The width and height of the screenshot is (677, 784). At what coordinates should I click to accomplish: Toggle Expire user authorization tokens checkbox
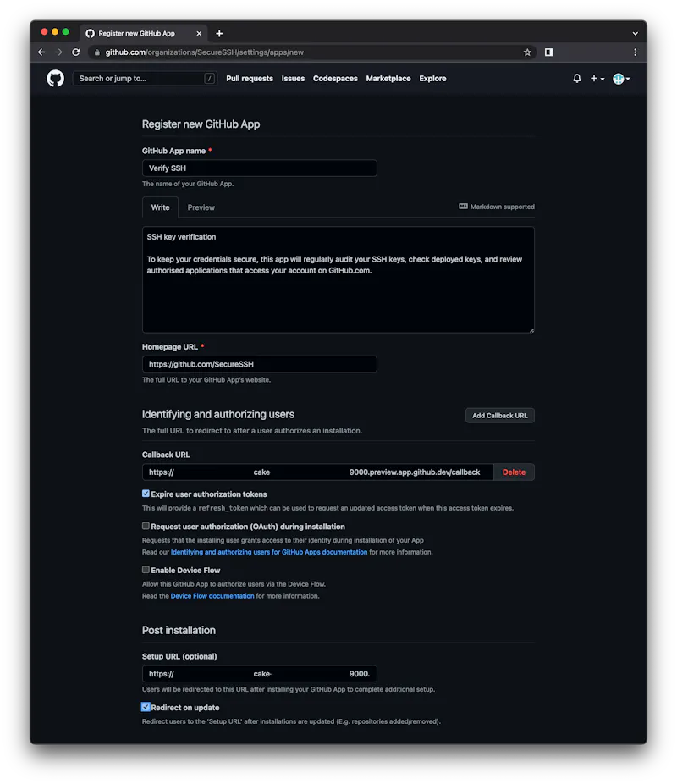tap(146, 494)
